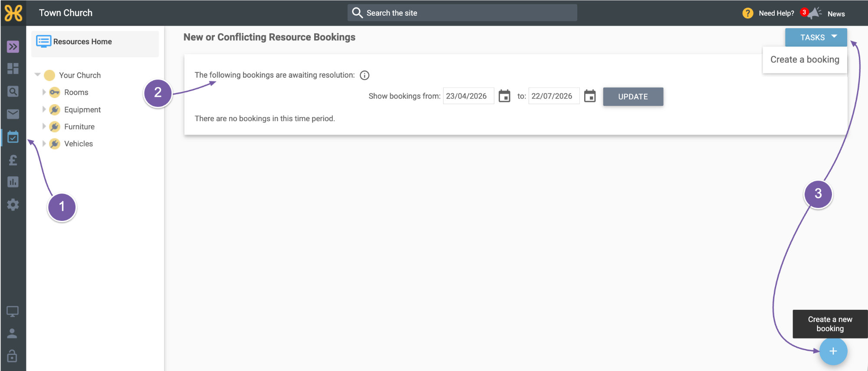Screen dimensions: 868x371
Task: Click the Need Help question mark icon
Action: coord(748,13)
